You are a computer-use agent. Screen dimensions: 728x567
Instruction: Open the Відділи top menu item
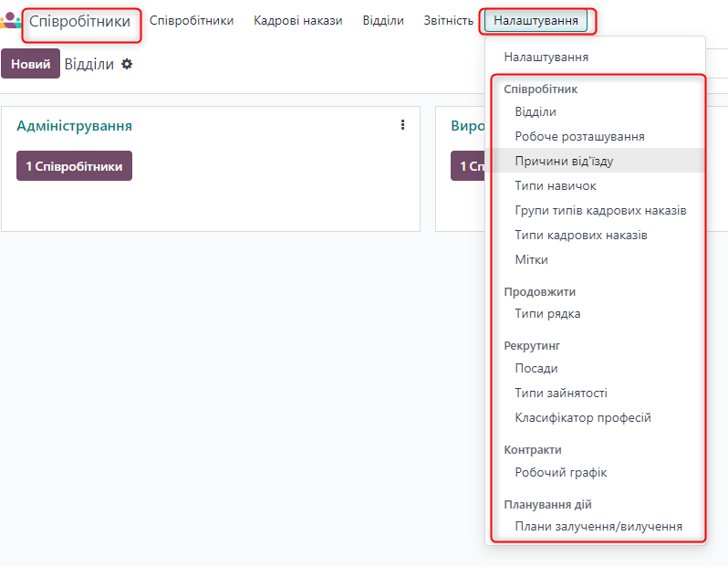pyautogui.click(x=383, y=21)
